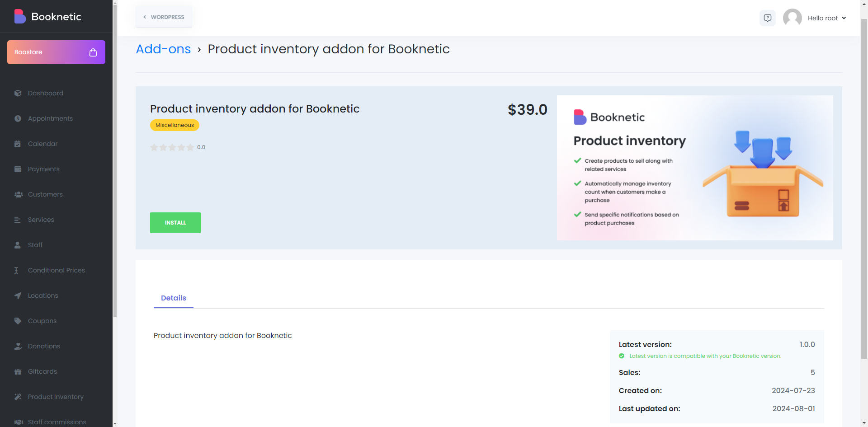Screen dimensions: 868x427
Task: Click the Customers group icon
Action: point(19,194)
